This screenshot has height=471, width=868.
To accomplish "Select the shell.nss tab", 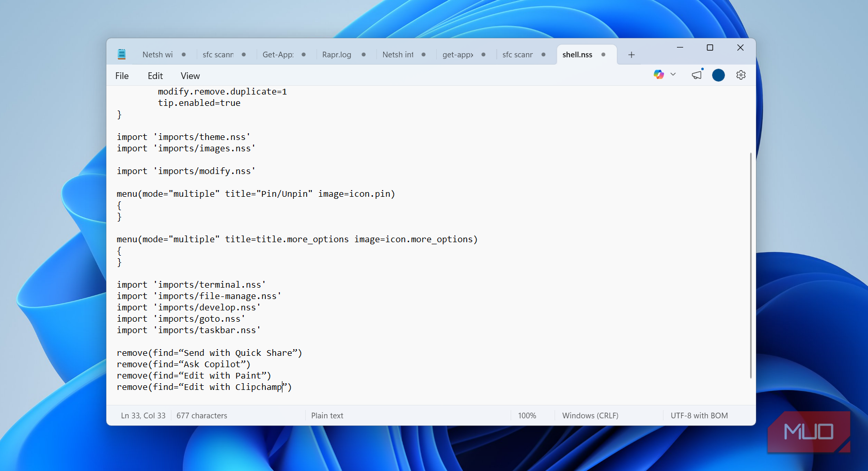I will click(577, 55).
